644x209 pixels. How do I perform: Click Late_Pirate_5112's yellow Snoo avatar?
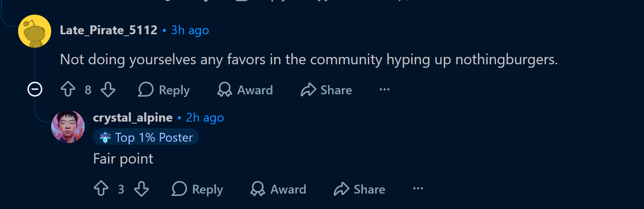(x=35, y=31)
